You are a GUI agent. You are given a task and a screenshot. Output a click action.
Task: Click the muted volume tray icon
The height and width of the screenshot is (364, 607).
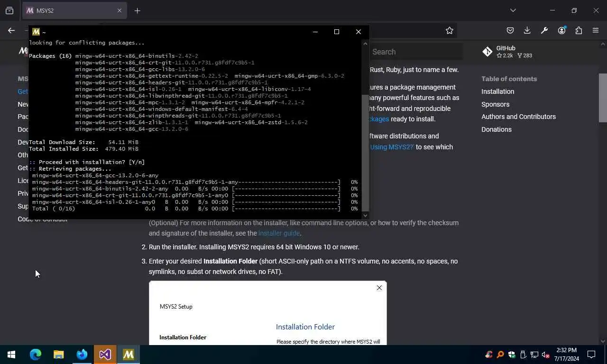tap(546, 355)
